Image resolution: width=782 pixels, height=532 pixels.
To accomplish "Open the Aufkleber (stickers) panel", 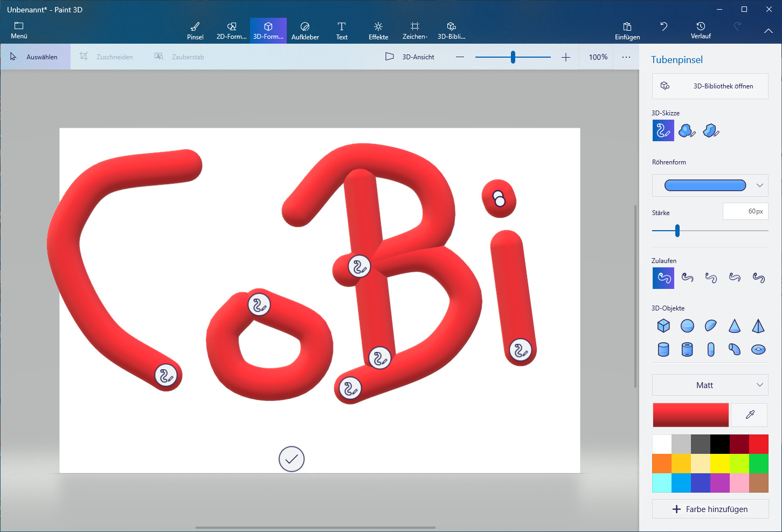I will pyautogui.click(x=305, y=30).
